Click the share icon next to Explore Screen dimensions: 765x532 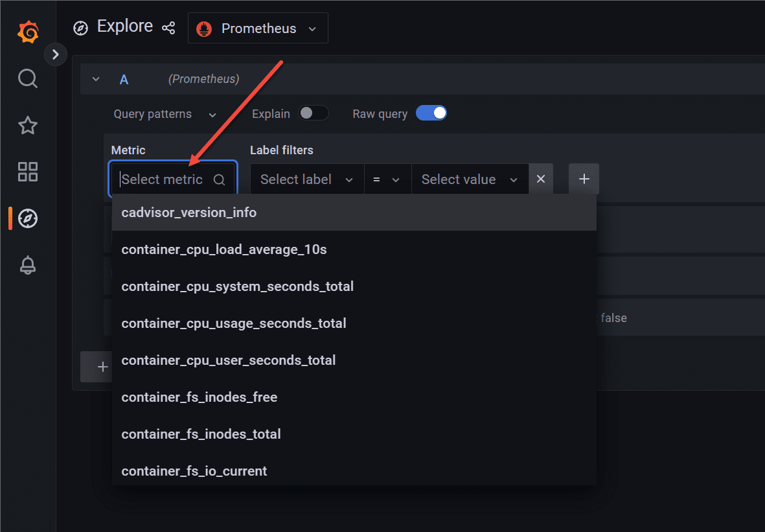(168, 28)
